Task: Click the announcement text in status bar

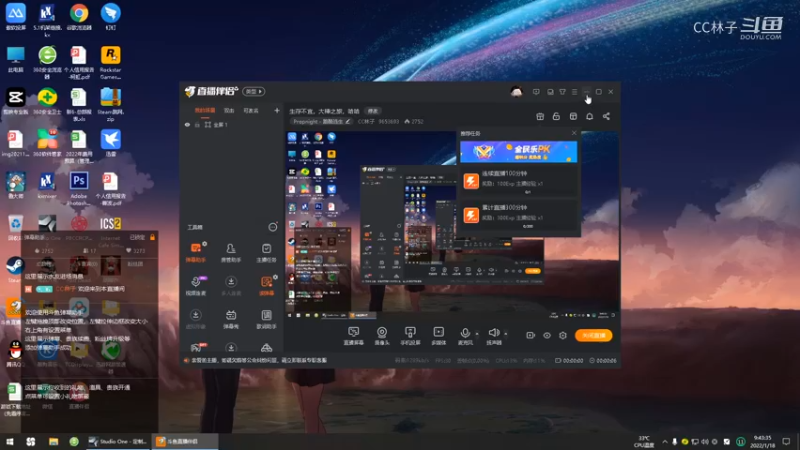Action: click(259, 360)
